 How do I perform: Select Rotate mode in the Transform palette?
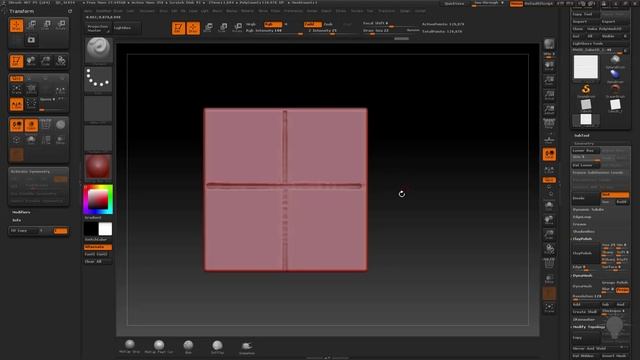(x=61, y=25)
